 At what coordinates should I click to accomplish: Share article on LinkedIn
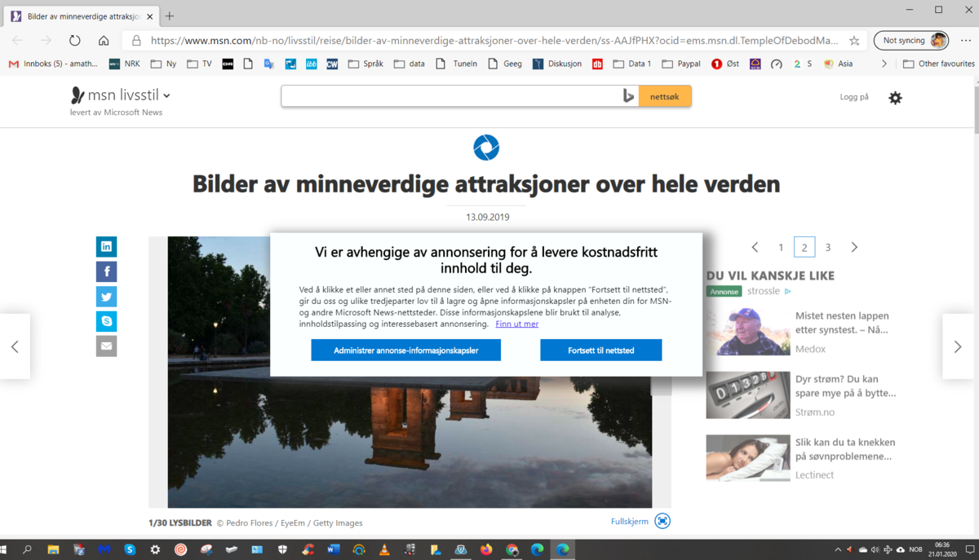[106, 246]
